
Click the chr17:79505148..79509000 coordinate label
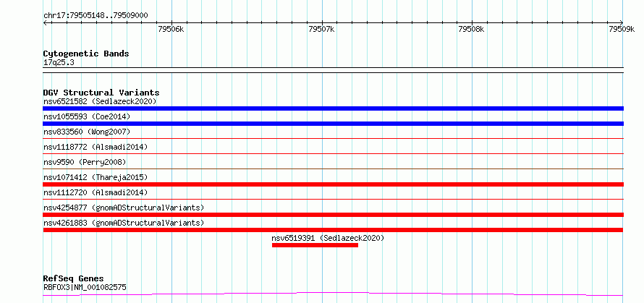(x=96, y=16)
